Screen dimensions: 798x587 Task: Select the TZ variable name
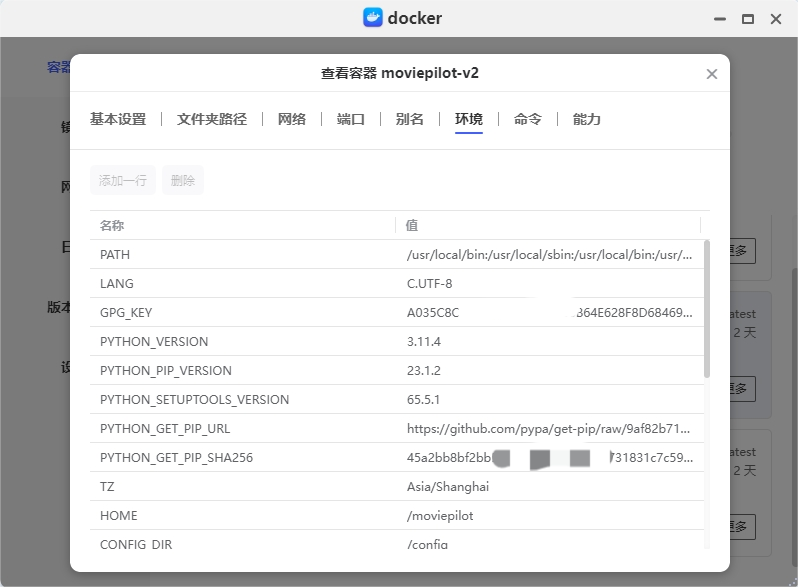point(107,487)
